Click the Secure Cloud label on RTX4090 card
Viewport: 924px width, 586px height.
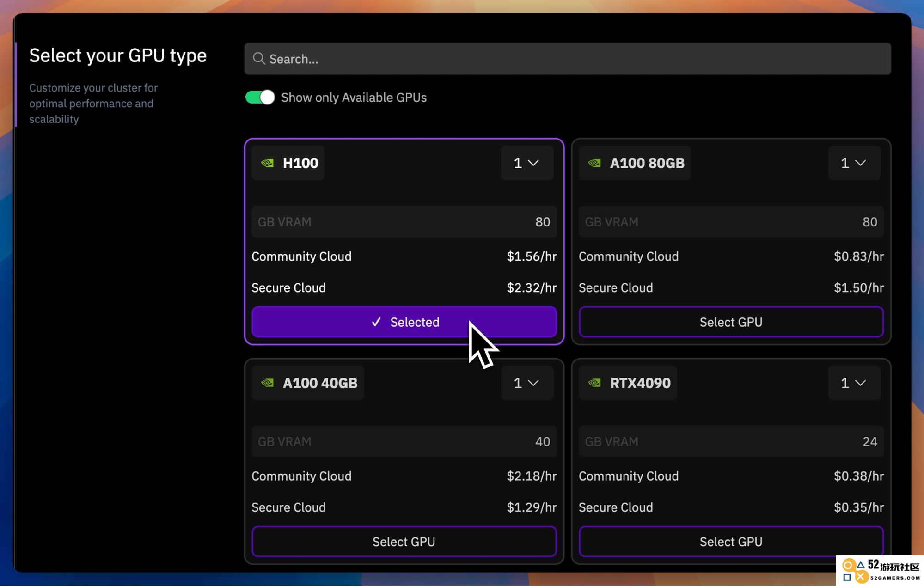click(x=616, y=507)
